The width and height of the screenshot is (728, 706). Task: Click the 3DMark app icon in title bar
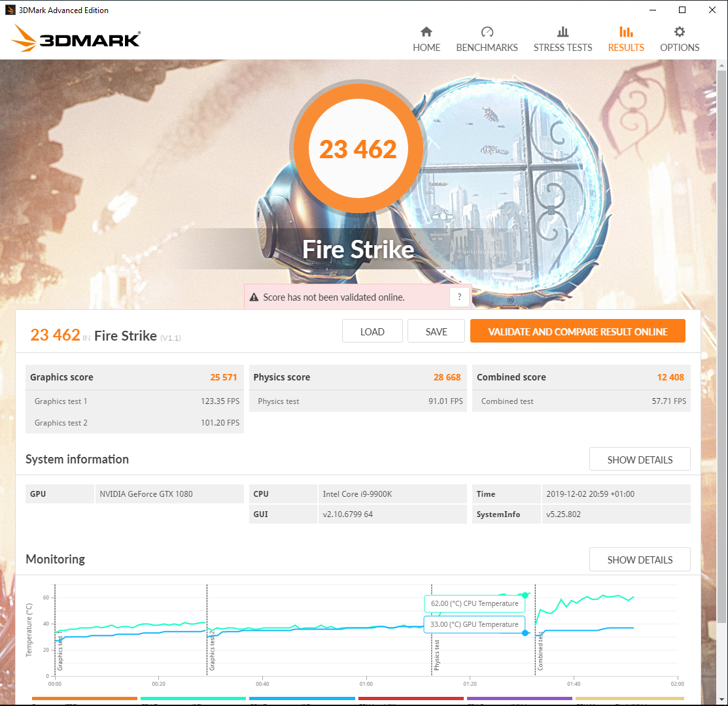point(10,10)
